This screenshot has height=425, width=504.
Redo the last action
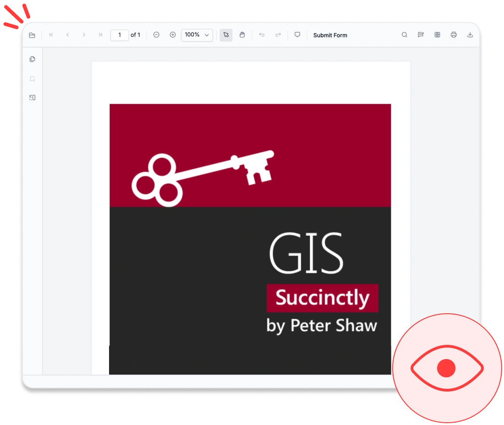[278, 34]
